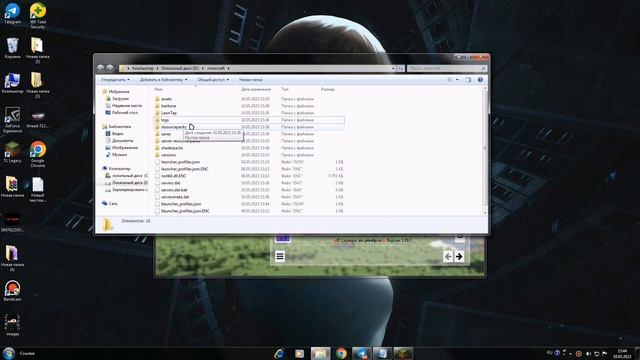The image size is (640, 360).
Task: Open the Google Chrome desktop shortcut
Action: click(x=38, y=154)
